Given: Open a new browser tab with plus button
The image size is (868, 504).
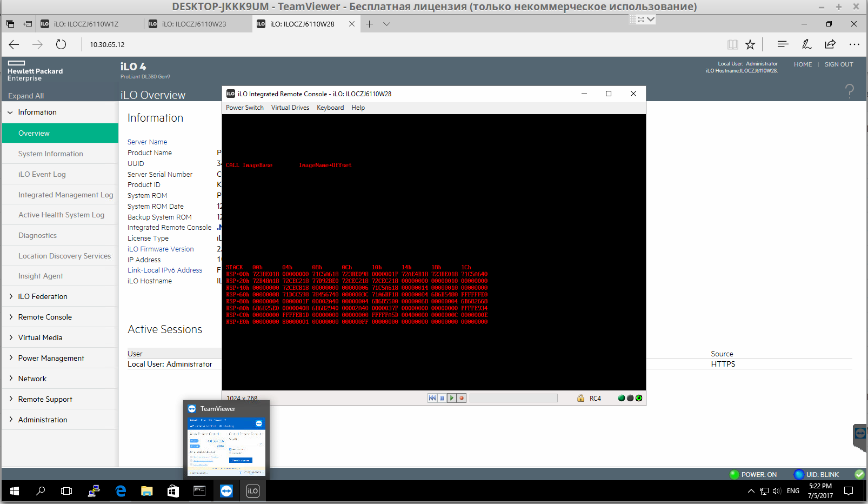Looking at the screenshot, I should 370,24.
